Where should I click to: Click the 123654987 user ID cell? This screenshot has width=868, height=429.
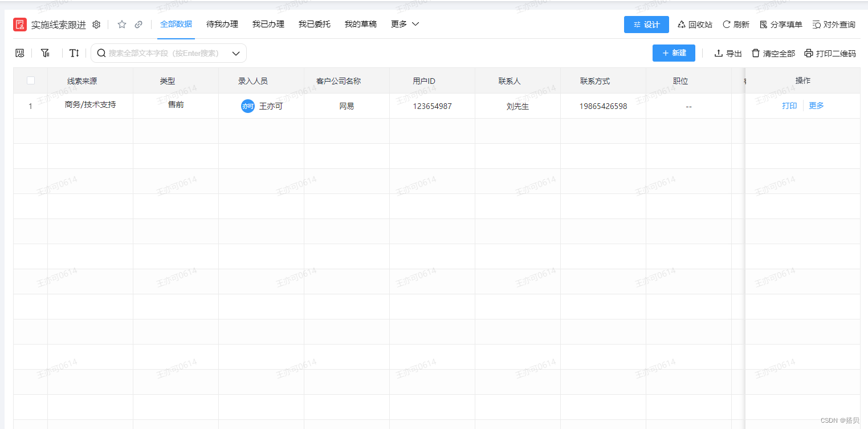pyautogui.click(x=433, y=106)
